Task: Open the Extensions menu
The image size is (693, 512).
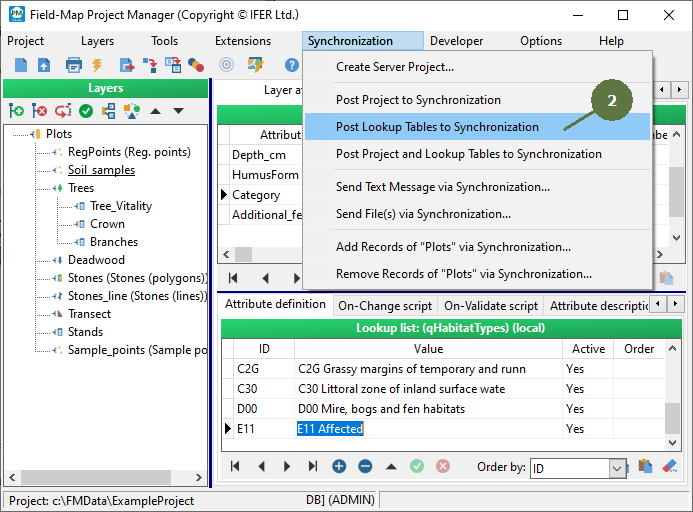Action: click(243, 41)
